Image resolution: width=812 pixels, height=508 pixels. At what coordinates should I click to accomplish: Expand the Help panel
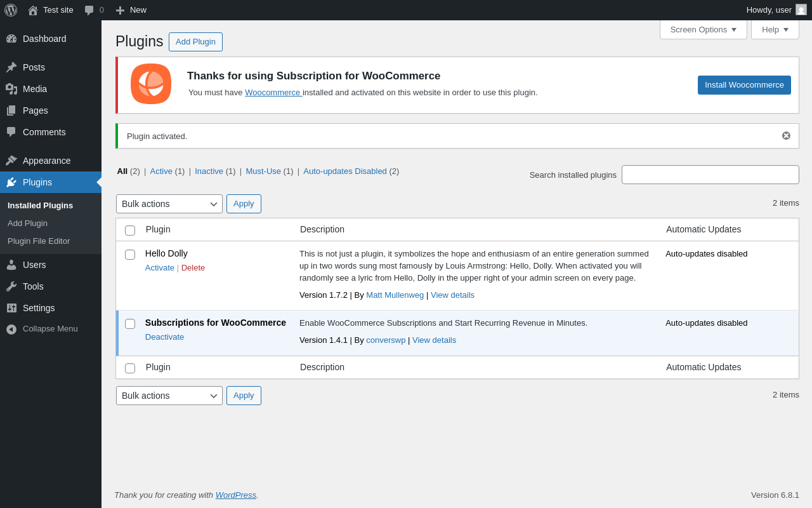point(775,29)
